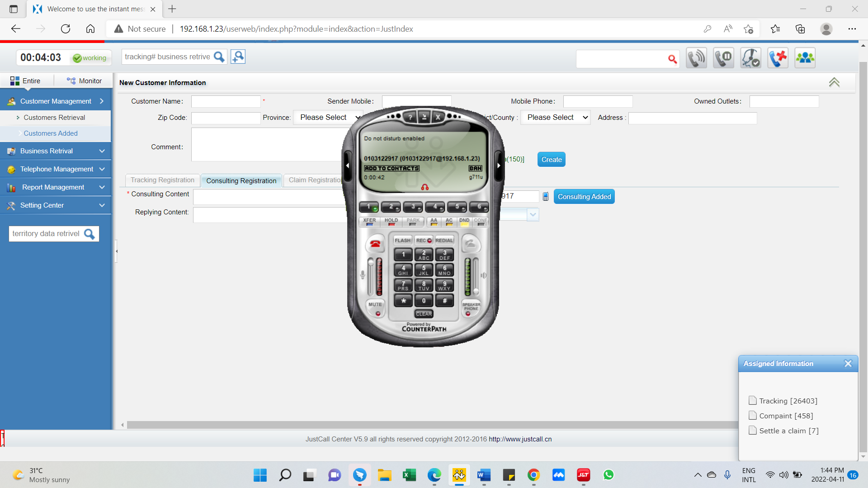Switch to the Tracking Registration tab
868x488 pixels.
[x=162, y=180]
